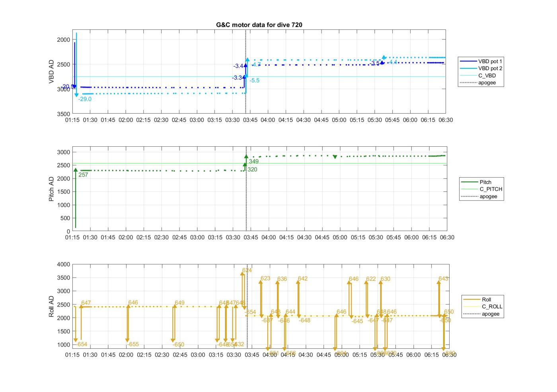Click the '4000' tick label on Roll axis

[x=63, y=264]
